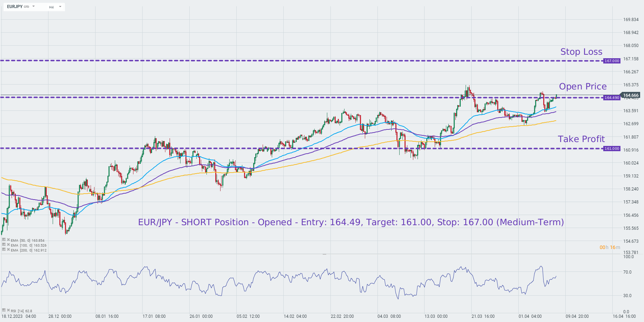Click the 164.490 open price tag
644x322 pixels.
click(612, 98)
